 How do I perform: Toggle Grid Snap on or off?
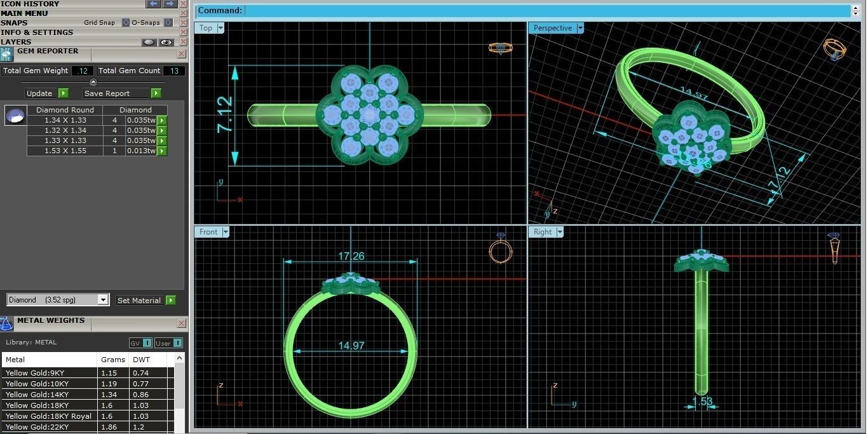126,23
